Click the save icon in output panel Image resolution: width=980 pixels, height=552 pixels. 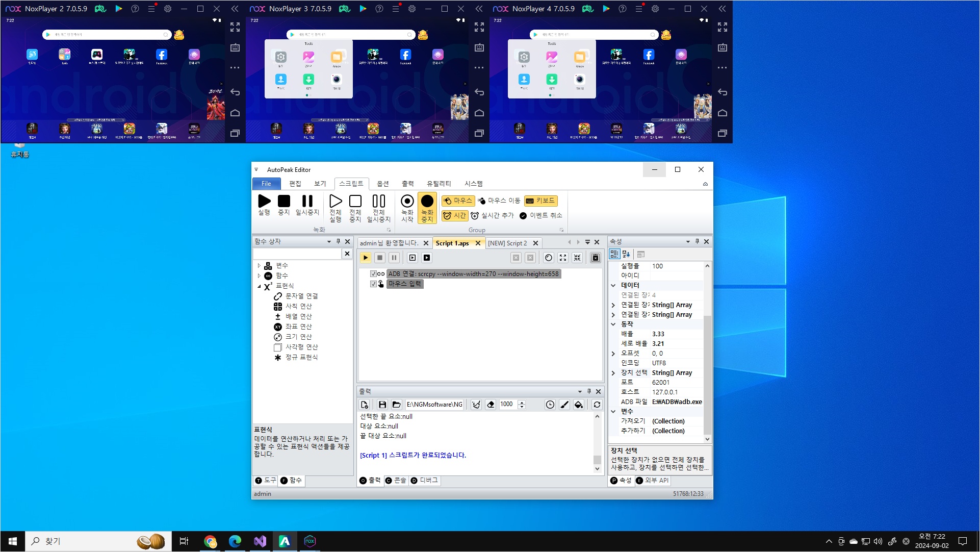click(x=382, y=405)
